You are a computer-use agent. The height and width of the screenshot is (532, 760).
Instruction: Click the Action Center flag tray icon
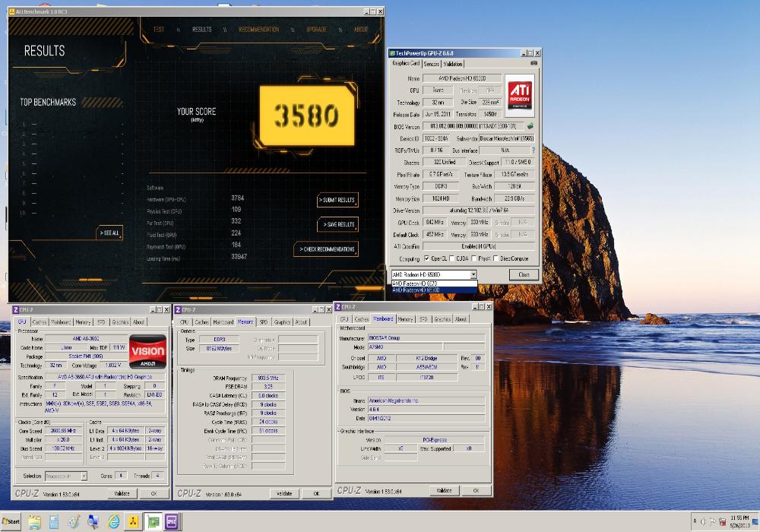point(713,522)
